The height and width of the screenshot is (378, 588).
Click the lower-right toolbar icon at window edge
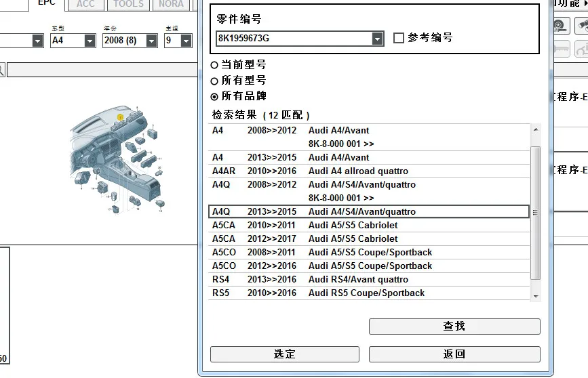tap(582, 49)
